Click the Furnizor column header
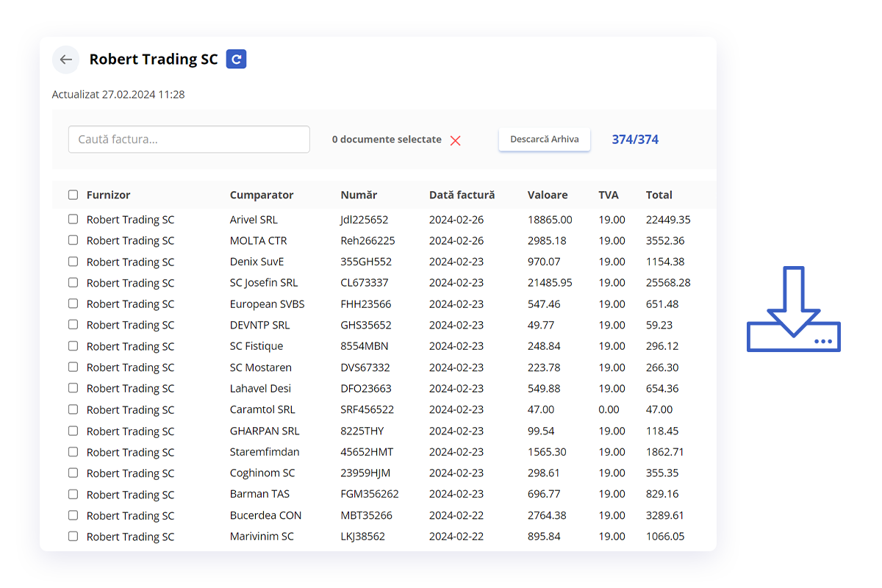 107,195
